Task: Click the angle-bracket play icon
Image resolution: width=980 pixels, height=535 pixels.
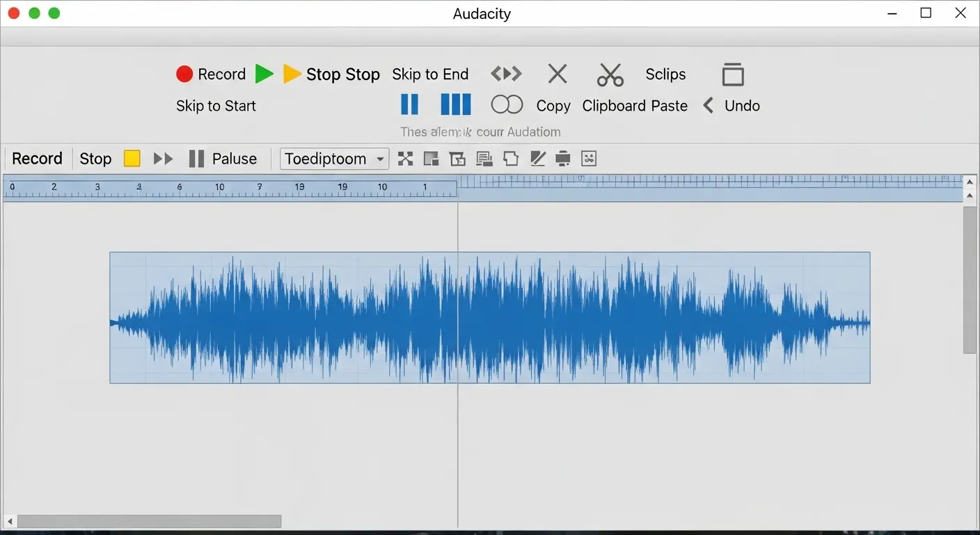Action: pyautogui.click(x=506, y=73)
